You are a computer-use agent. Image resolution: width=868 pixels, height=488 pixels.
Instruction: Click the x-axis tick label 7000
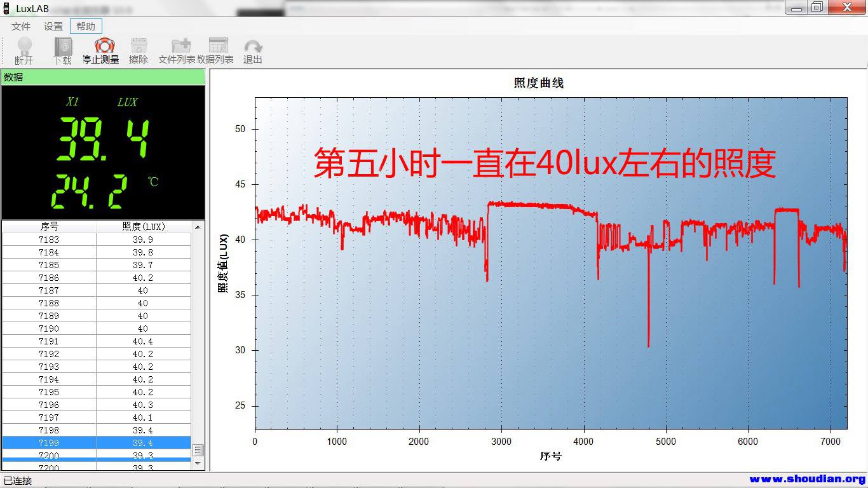[830, 442]
